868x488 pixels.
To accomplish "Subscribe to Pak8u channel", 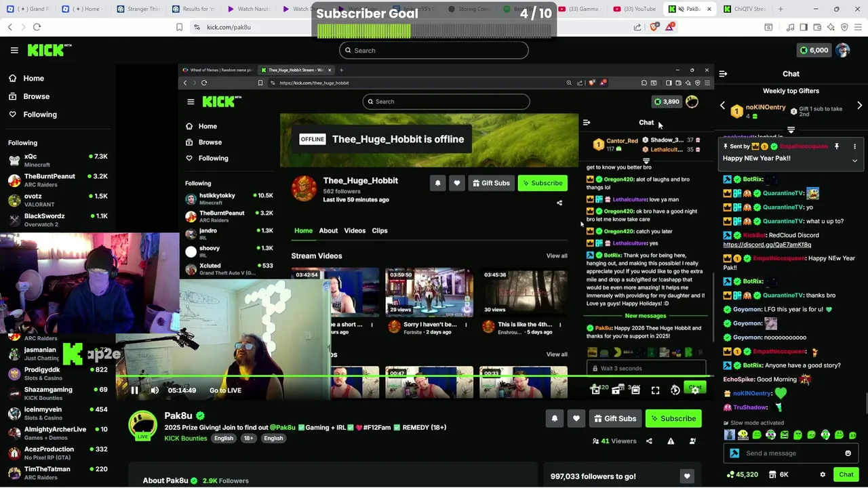I will [673, 419].
